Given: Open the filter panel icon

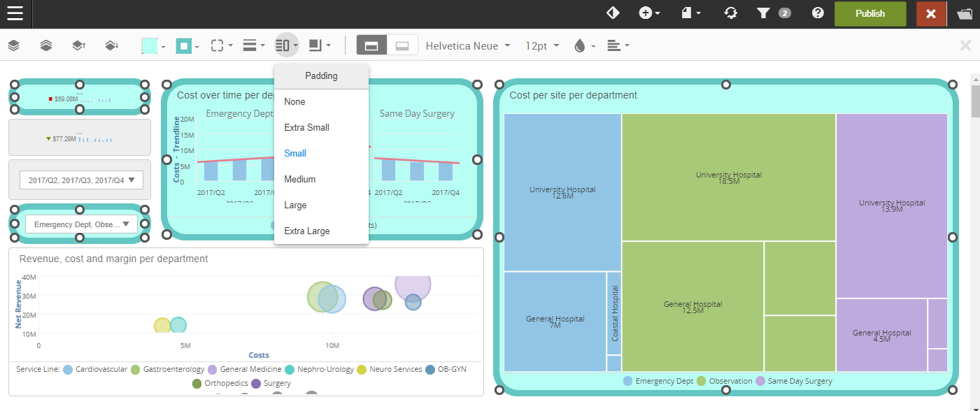Looking at the screenshot, I should click(764, 13).
